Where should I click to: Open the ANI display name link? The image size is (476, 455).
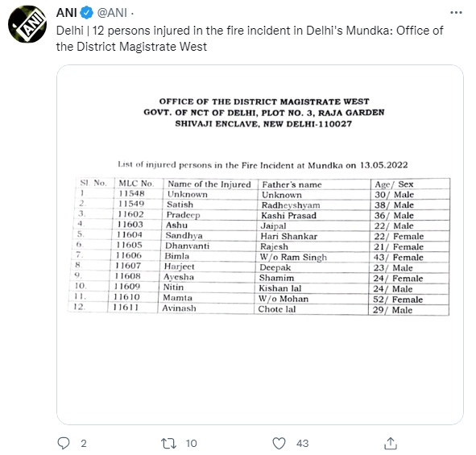(67, 13)
